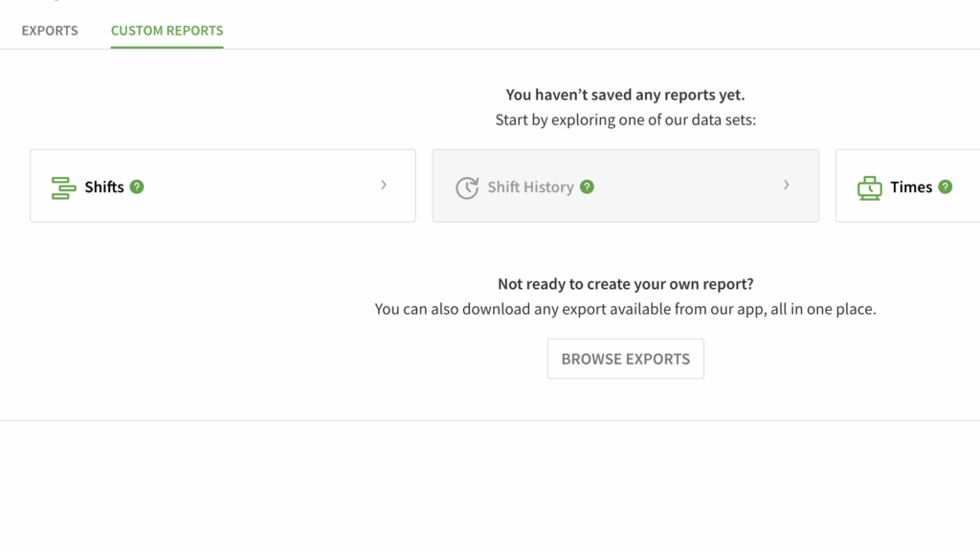This screenshot has height=551, width=980.
Task: Click the Shifts stacked bars icon
Action: tap(63, 187)
